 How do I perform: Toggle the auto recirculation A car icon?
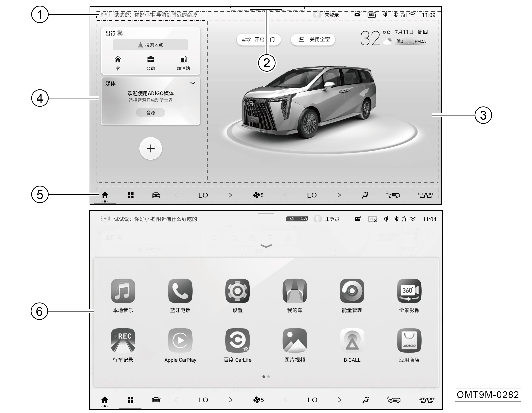(393, 195)
